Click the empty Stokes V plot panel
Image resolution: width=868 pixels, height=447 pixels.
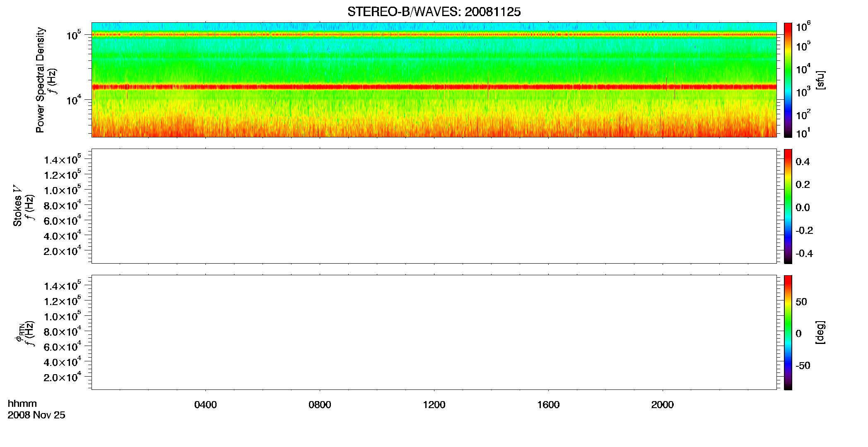pos(434,206)
